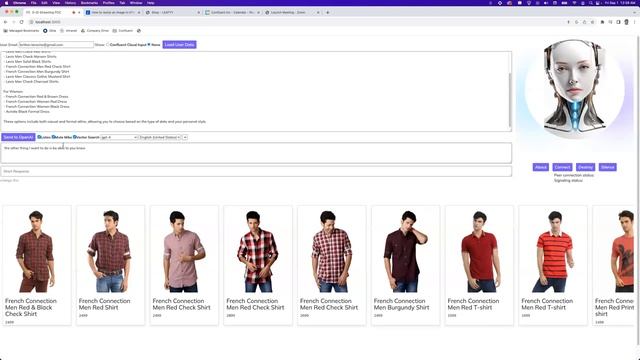Screen dimensions: 640x360
Task: Click the volume icon in the menu bar
Action: point(546,3)
